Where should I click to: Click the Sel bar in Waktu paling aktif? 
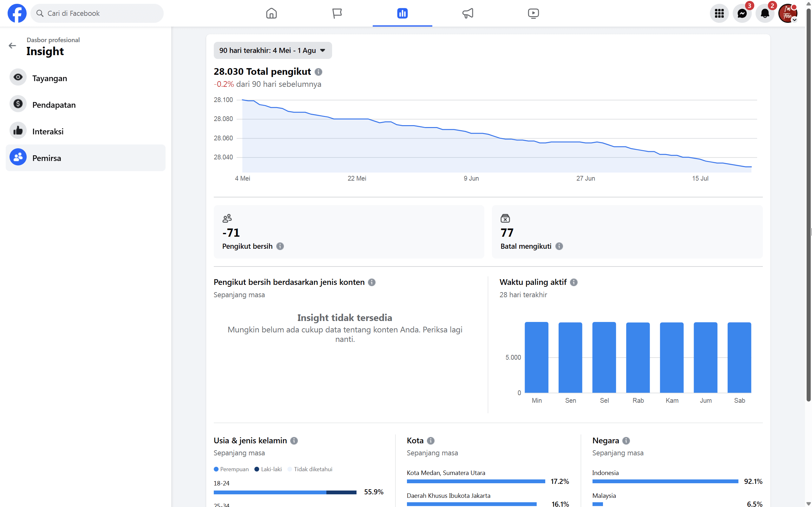coord(604,357)
